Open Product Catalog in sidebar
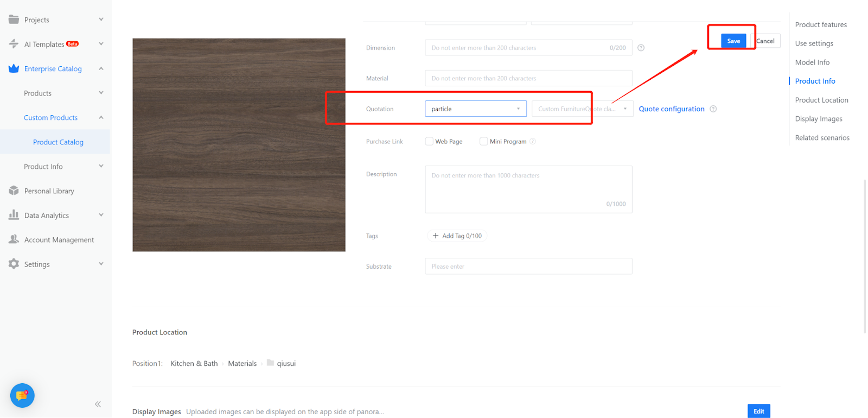Screen dimensions: 868x418 pos(58,142)
